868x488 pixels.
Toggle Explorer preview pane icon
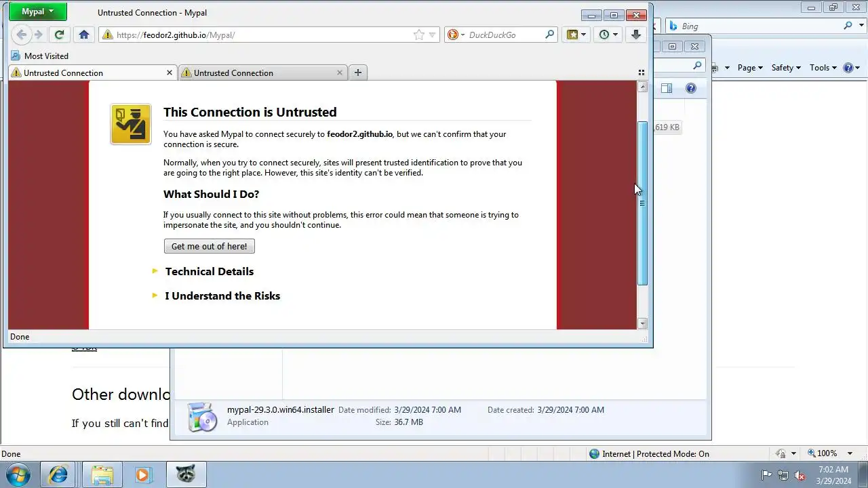point(667,88)
